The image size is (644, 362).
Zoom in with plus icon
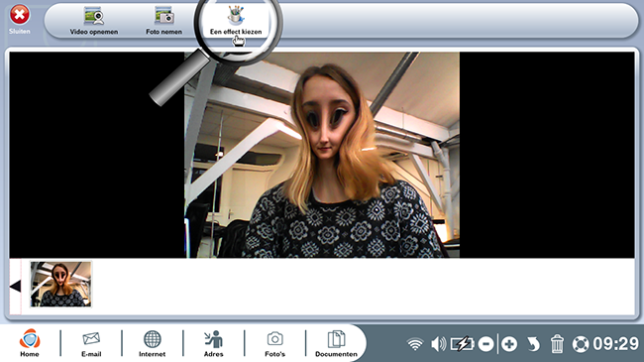coord(509,344)
